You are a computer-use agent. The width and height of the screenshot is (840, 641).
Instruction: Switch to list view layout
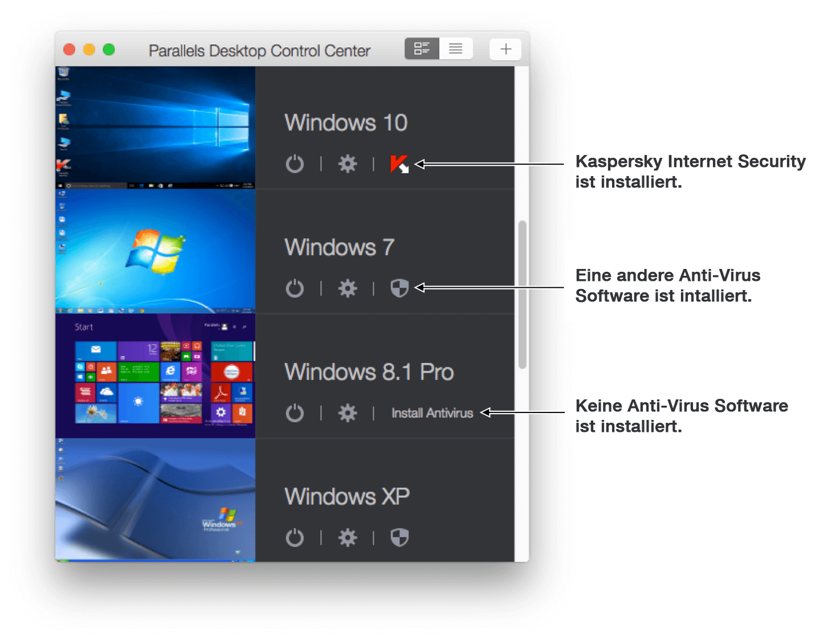point(456,48)
